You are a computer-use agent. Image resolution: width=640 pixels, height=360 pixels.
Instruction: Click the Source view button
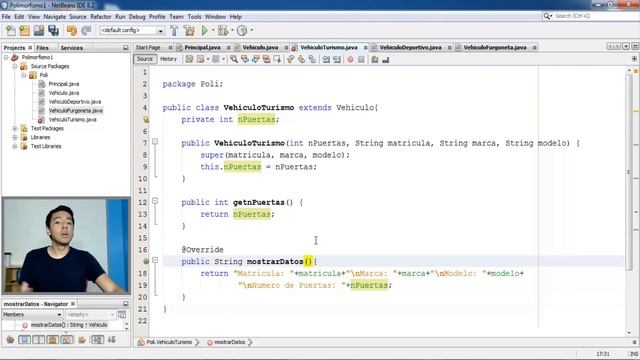click(144, 59)
